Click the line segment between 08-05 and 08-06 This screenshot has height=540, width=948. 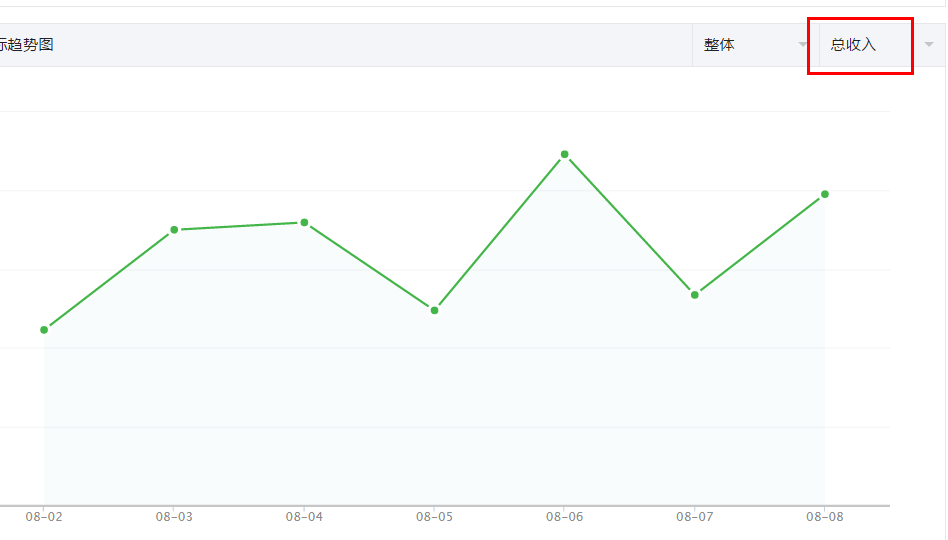point(499,232)
